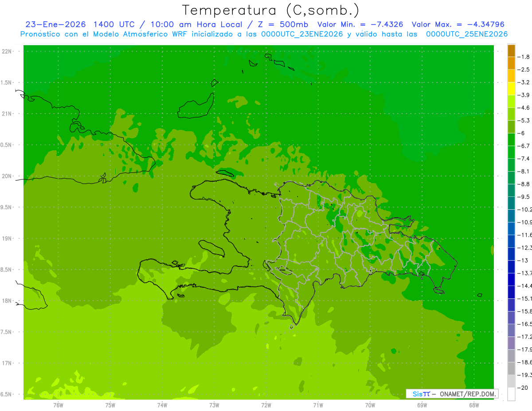Click the '21N' latitude label
Image resolution: width=532 pixels, height=411 pixels.
point(7,114)
